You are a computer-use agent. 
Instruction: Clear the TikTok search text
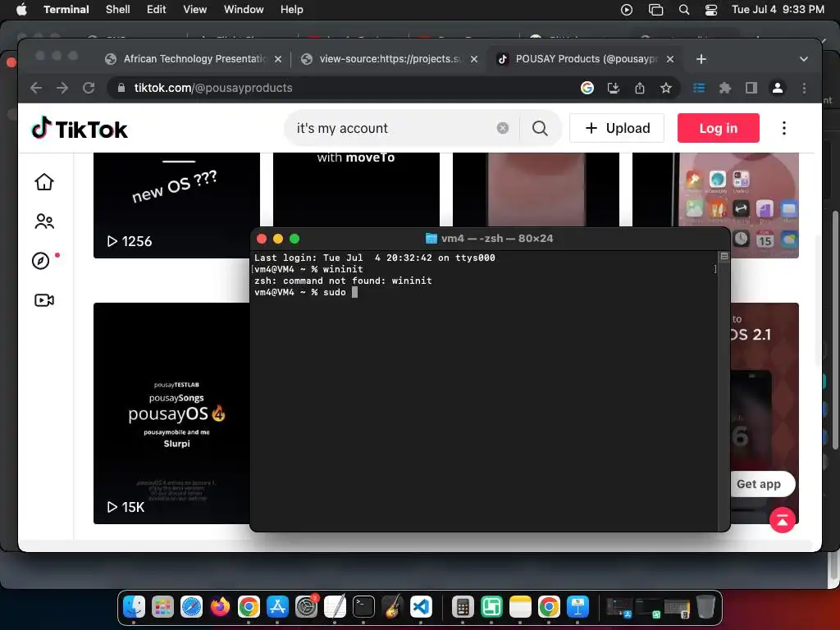(x=503, y=128)
